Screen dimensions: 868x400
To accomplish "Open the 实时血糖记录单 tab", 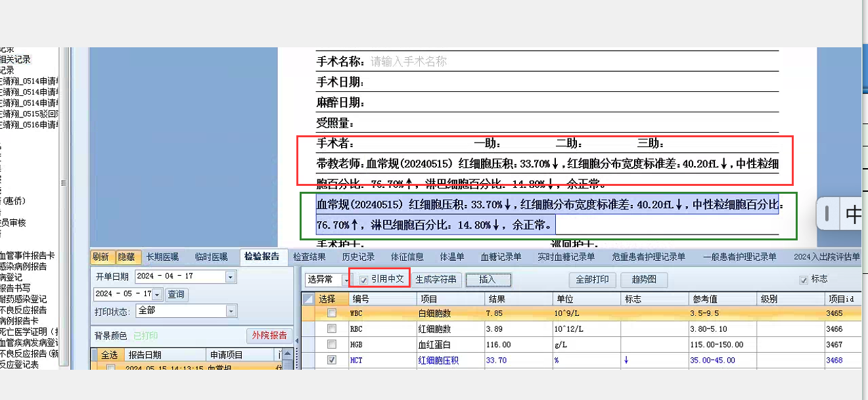I will click(x=566, y=257).
